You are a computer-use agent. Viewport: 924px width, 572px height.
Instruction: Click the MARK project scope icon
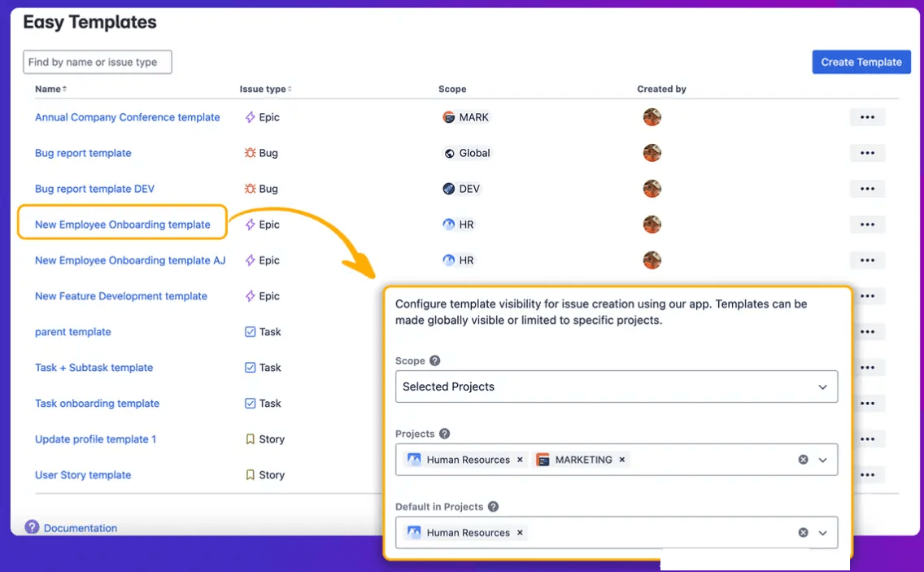tap(448, 117)
